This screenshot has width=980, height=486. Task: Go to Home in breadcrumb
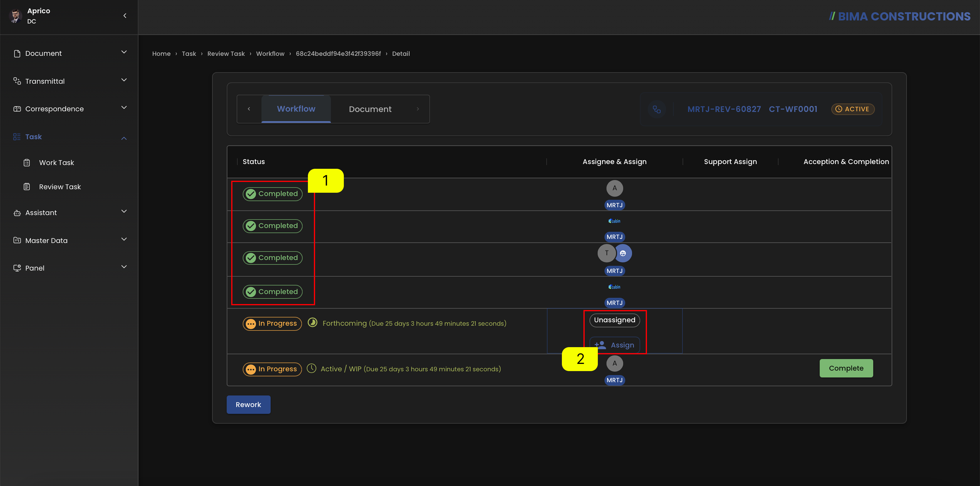pyautogui.click(x=161, y=54)
